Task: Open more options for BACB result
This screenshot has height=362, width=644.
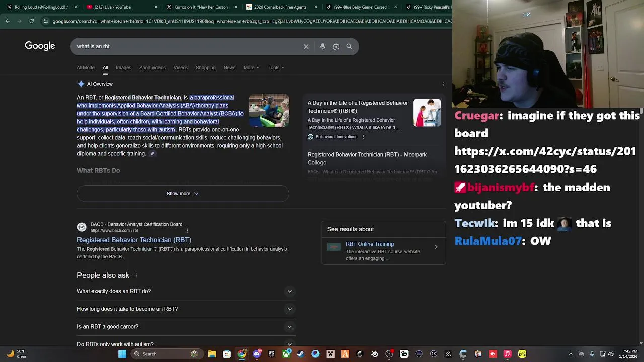Action: click(x=187, y=231)
